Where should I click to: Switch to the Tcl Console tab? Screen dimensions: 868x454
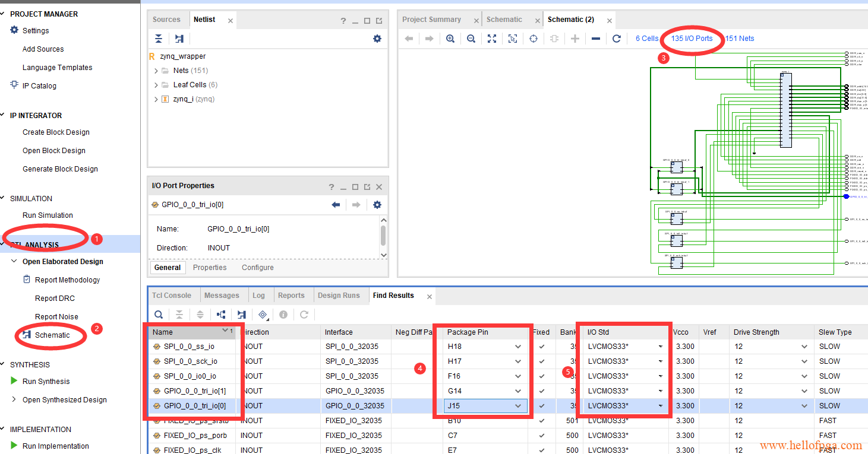(172, 296)
